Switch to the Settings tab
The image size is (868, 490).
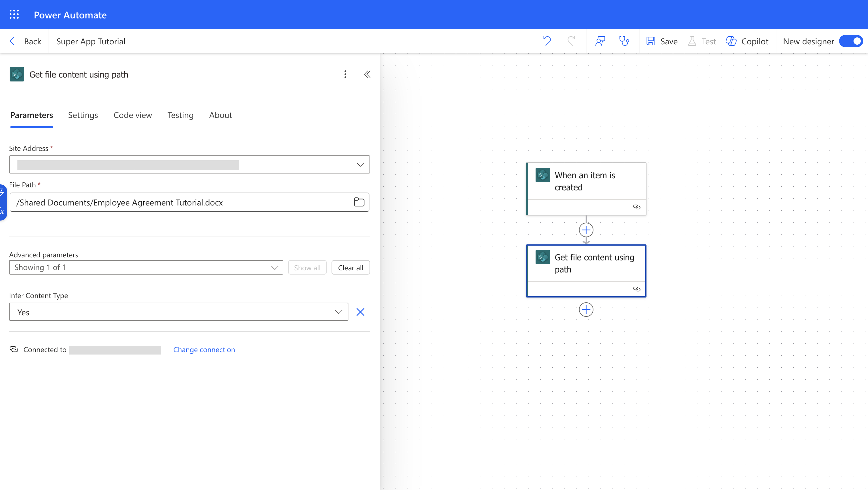[x=83, y=115]
